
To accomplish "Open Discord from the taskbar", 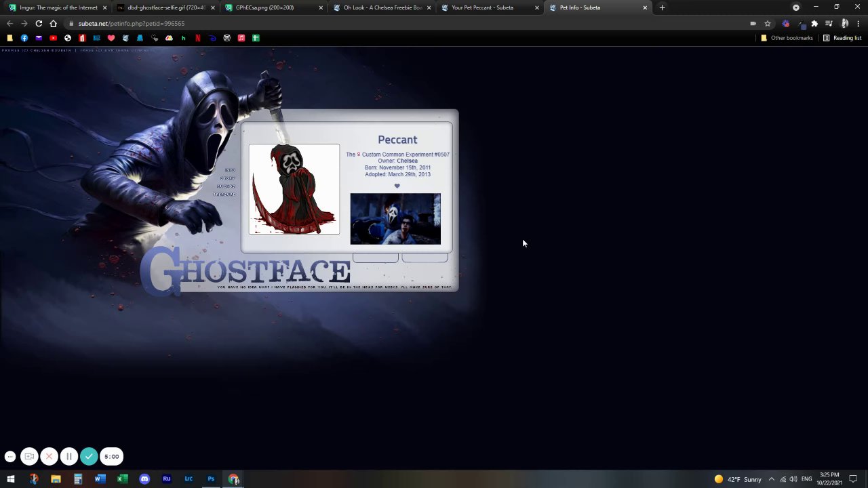I will click(144, 479).
